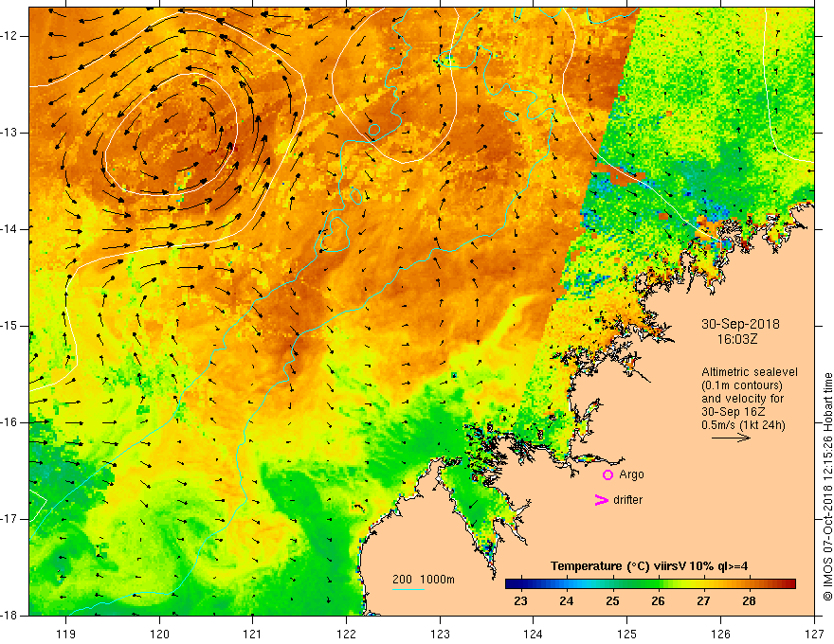The width and height of the screenshot is (834, 644).
Task: Click the magenta drifter arrow legend symbol
Action: tap(602, 500)
